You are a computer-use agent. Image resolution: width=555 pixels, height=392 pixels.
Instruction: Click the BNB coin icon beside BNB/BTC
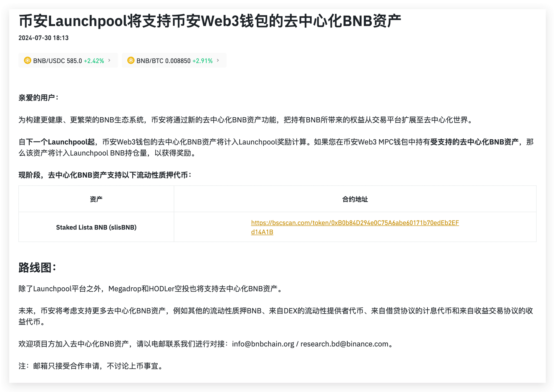pos(131,60)
